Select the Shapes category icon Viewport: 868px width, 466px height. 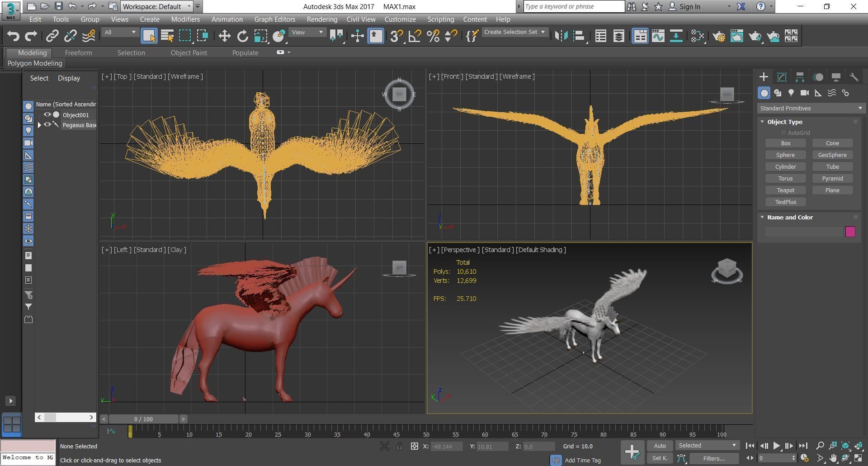778,93
